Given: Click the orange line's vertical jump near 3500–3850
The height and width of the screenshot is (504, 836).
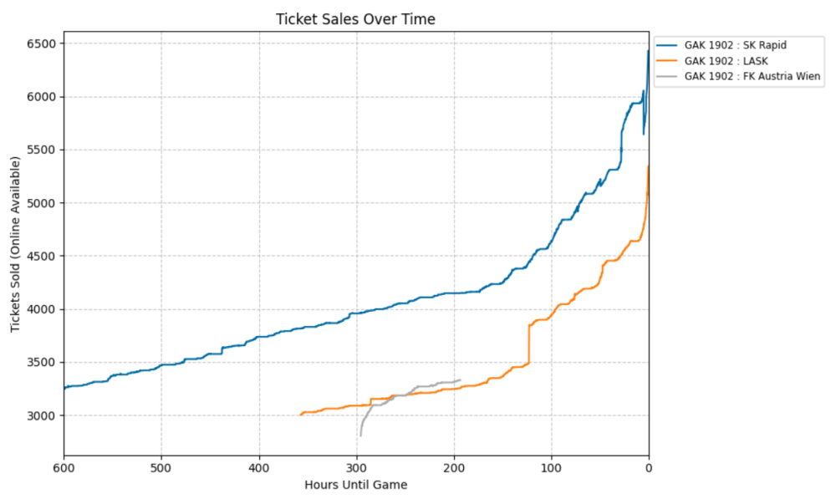Looking at the screenshot, I should [x=529, y=344].
